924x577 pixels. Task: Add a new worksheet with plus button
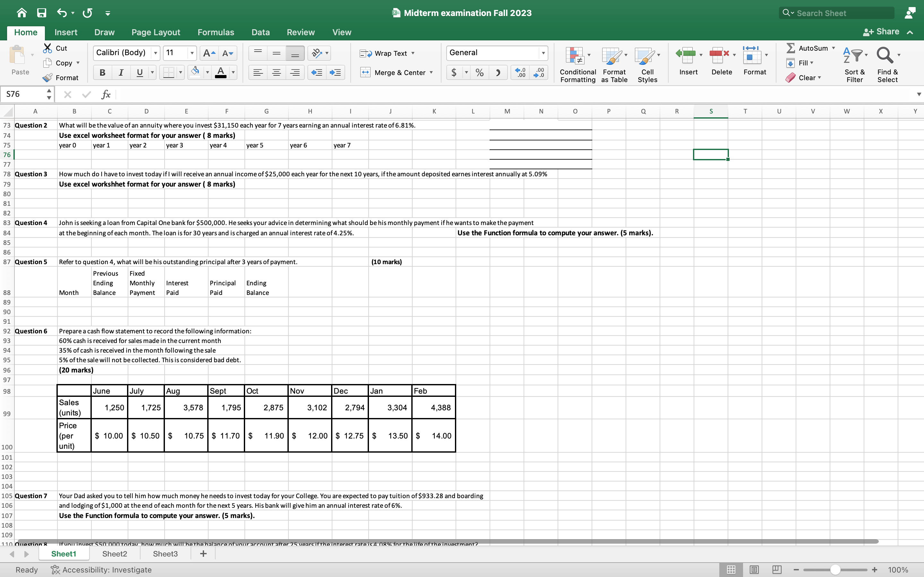click(203, 553)
